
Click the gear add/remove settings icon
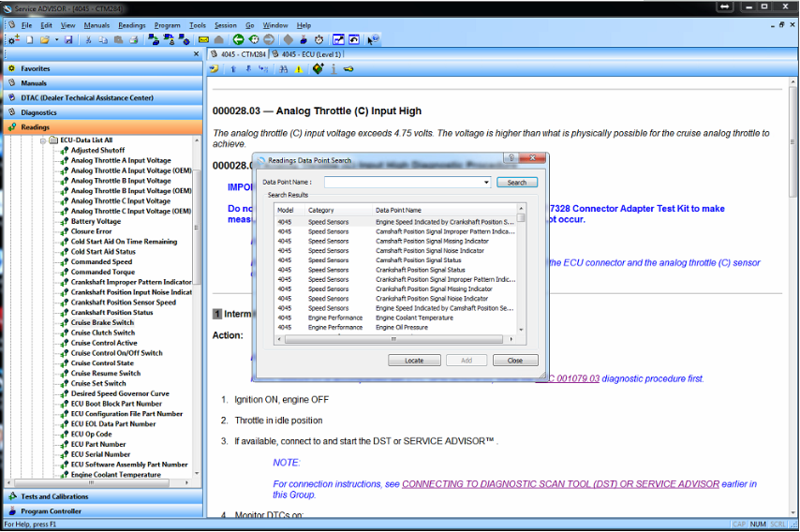tap(14, 39)
